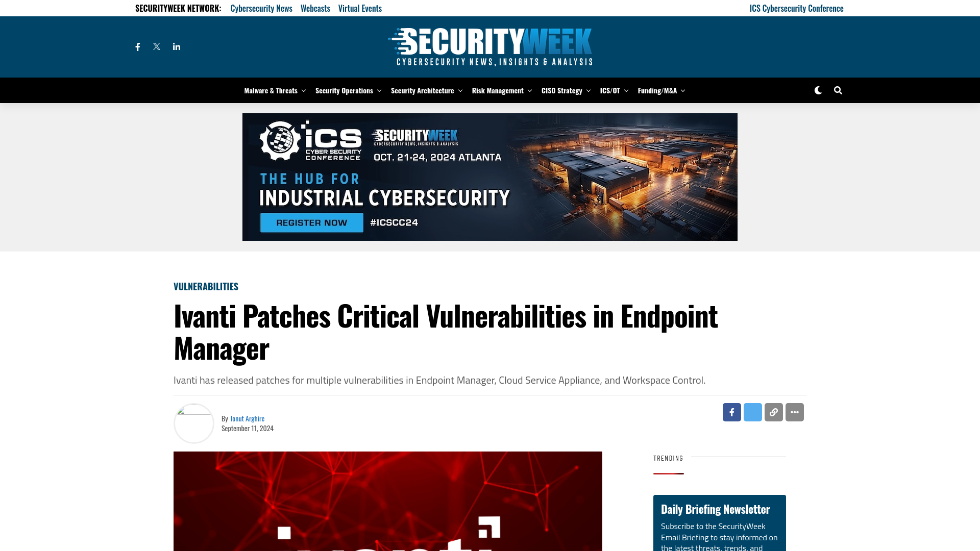Click the SecurityWeek X (Twitter) icon
The width and height of the screenshot is (980, 551).
pos(157,46)
